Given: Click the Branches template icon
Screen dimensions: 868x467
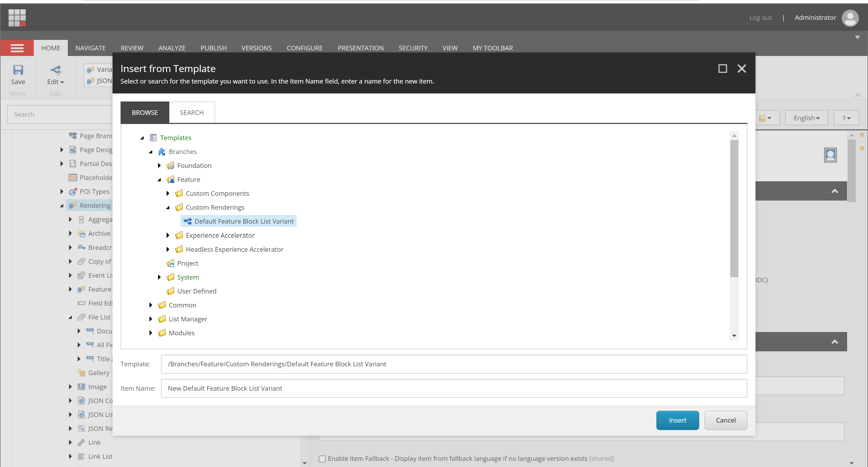Looking at the screenshot, I should click(x=162, y=152).
